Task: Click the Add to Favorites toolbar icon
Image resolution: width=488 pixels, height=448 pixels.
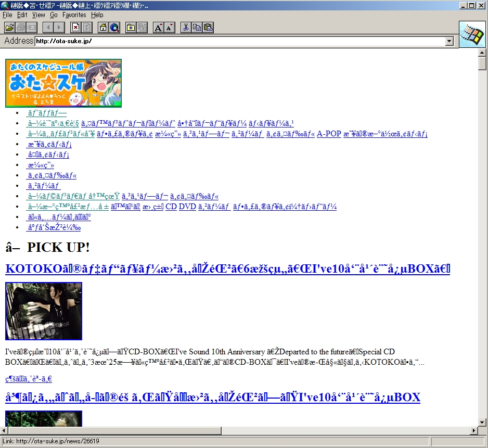Action: tap(142, 28)
